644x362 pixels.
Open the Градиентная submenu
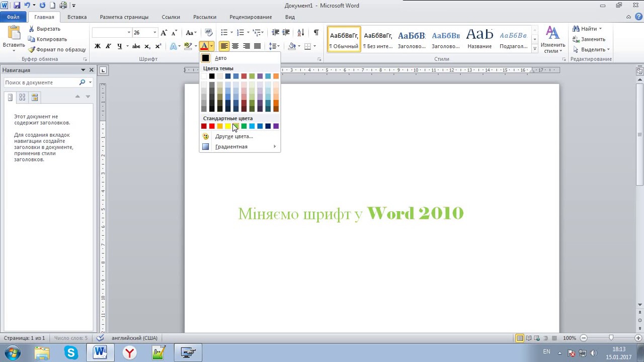point(239,147)
